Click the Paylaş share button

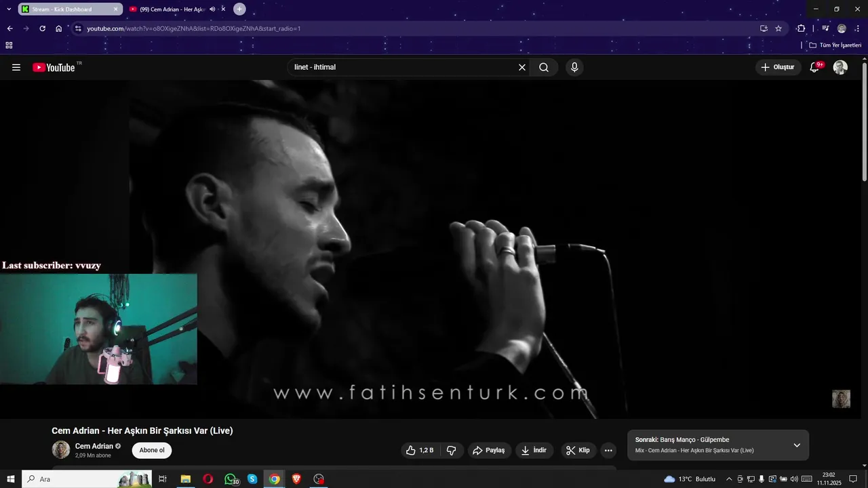489,450
